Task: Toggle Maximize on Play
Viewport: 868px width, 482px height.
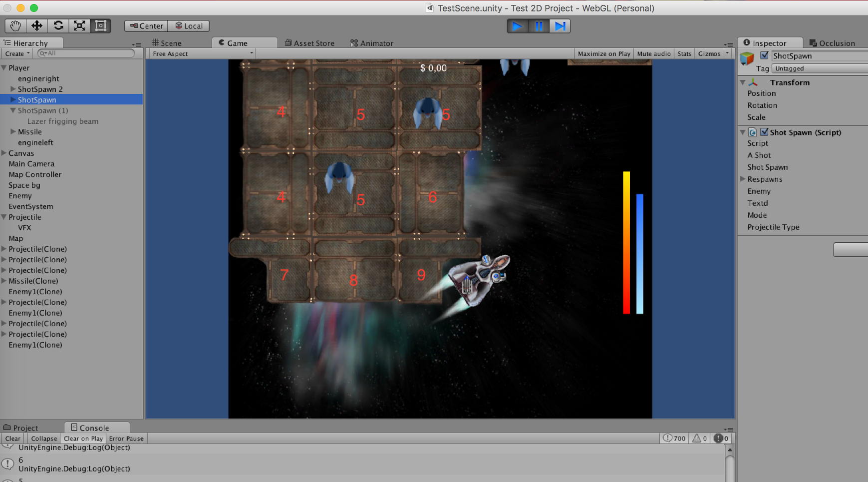Action: [x=603, y=54]
